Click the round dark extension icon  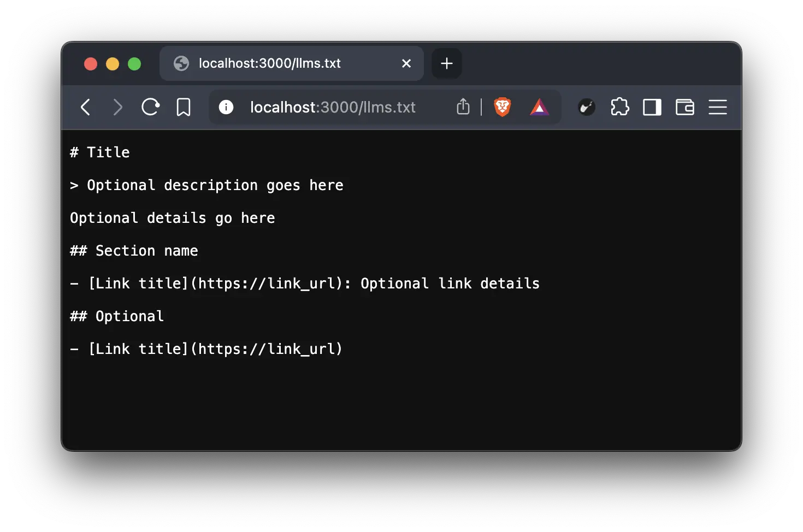coord(587,107)
